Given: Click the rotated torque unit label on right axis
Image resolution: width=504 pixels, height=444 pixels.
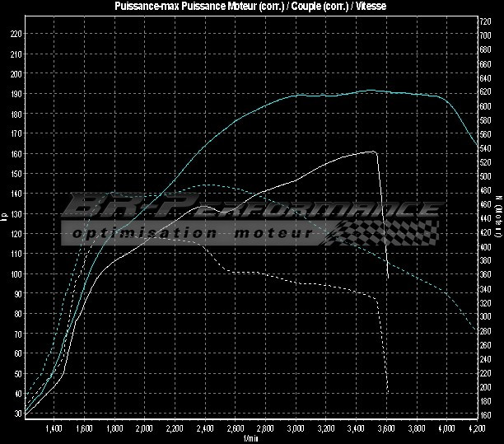Looking at the screenshot, I should click(x=498, y=216).
